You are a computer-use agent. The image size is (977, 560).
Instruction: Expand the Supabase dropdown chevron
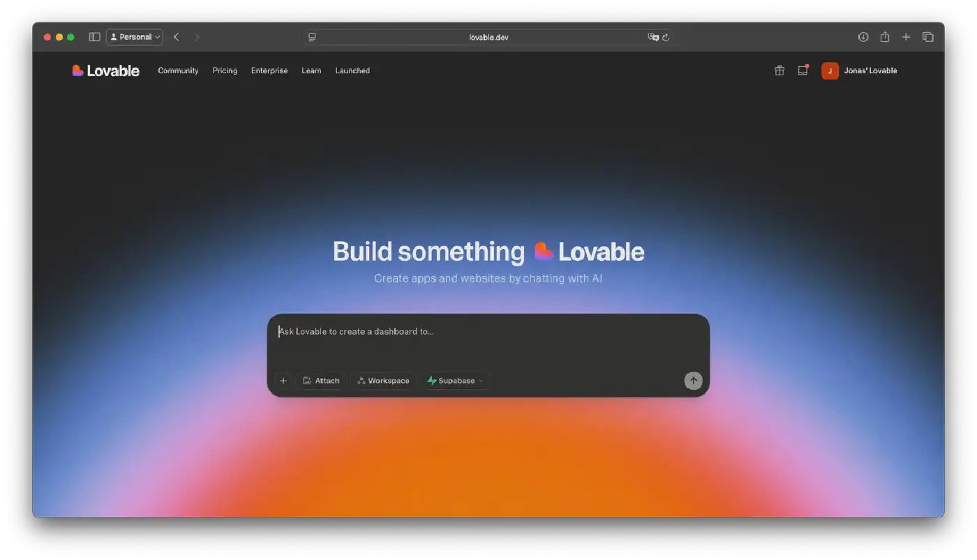[479, 381]
